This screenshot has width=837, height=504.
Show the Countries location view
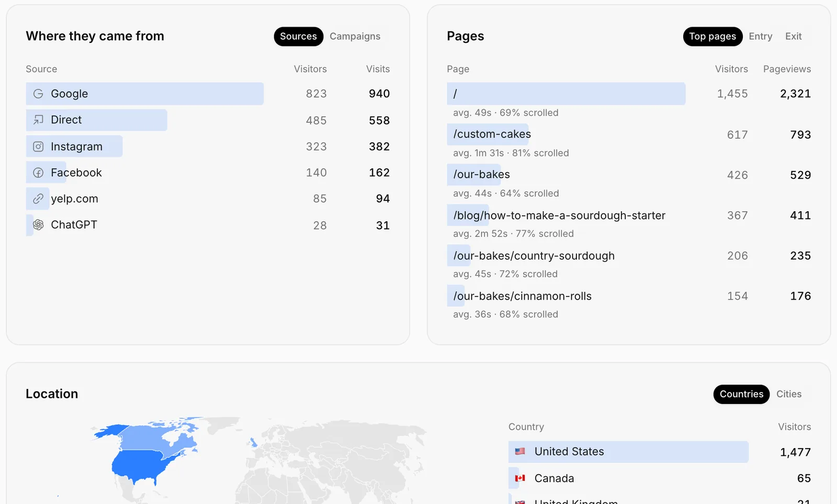tap(741, 394)
